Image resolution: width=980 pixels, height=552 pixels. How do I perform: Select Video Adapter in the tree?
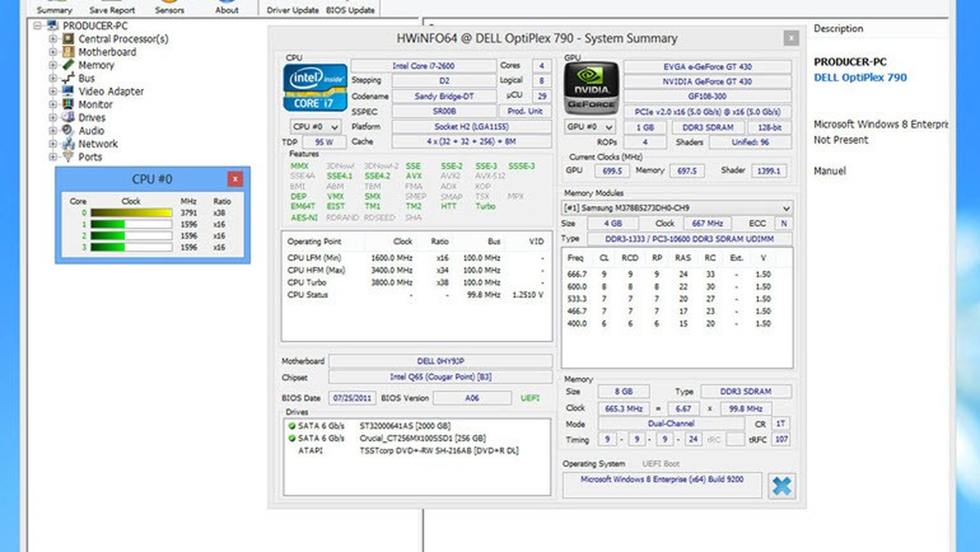click(110, 91)
